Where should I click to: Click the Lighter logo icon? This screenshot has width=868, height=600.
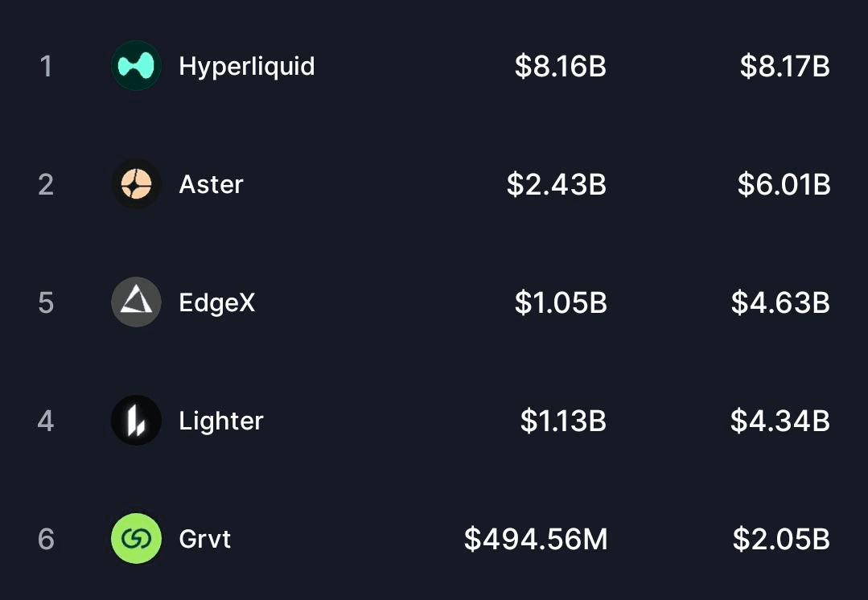click(x=136, y=421)
